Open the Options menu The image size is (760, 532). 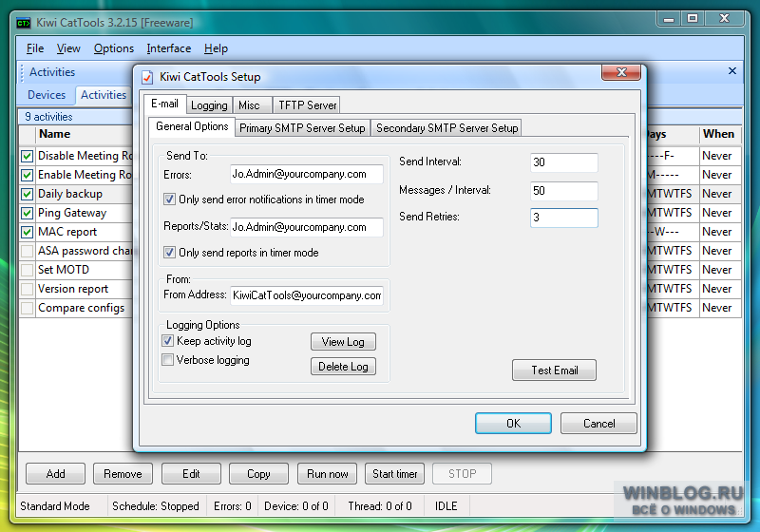113,48
